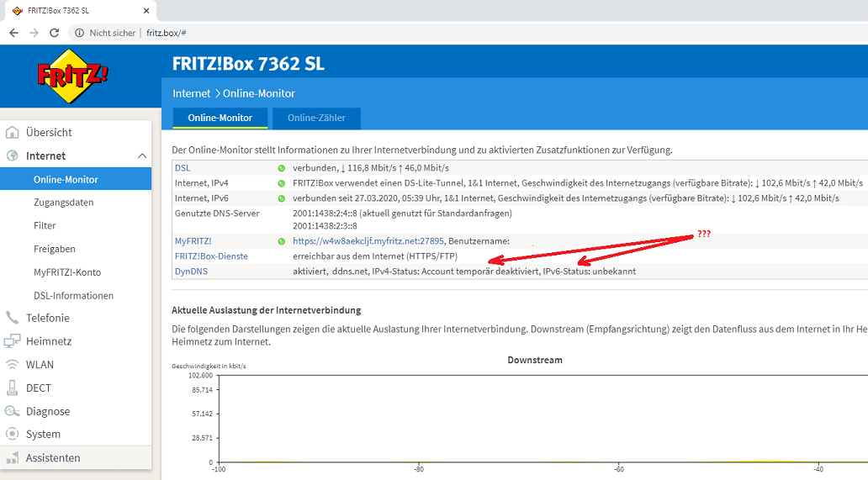868x480 pixels.
Task: Switch to the Online-Monitor tab
Action: click(220, 118)
